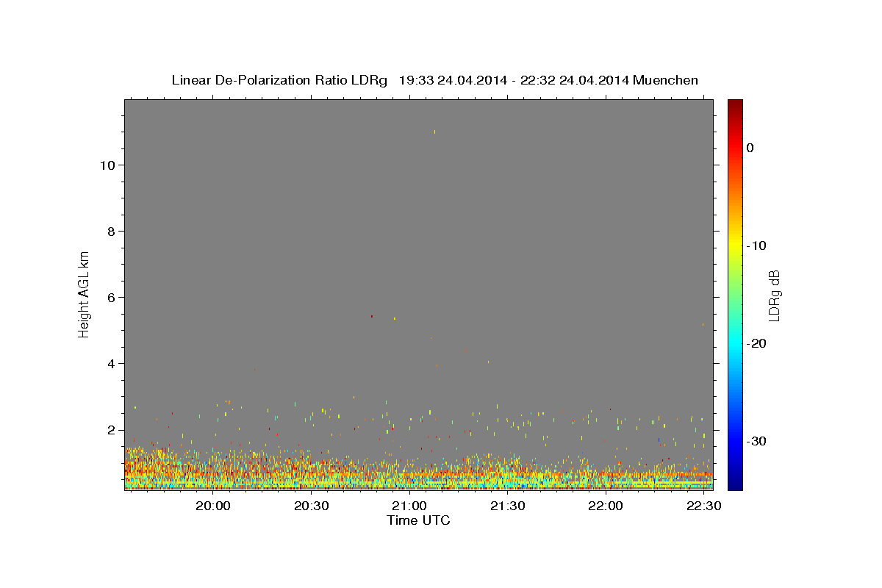Image resolution: width=882 pixels, height=588 pixels.
Task: Click the red data point near 5.4 km
Action: (372, 316)
